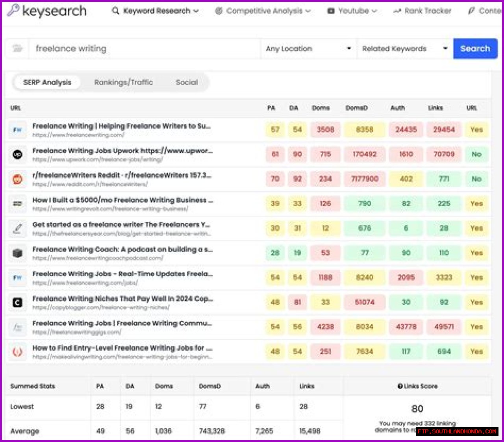The height and width of the screenshot is (442, 504).
Task: Expand the Competitive Analysis menu
Action: (x=263, y=11)
